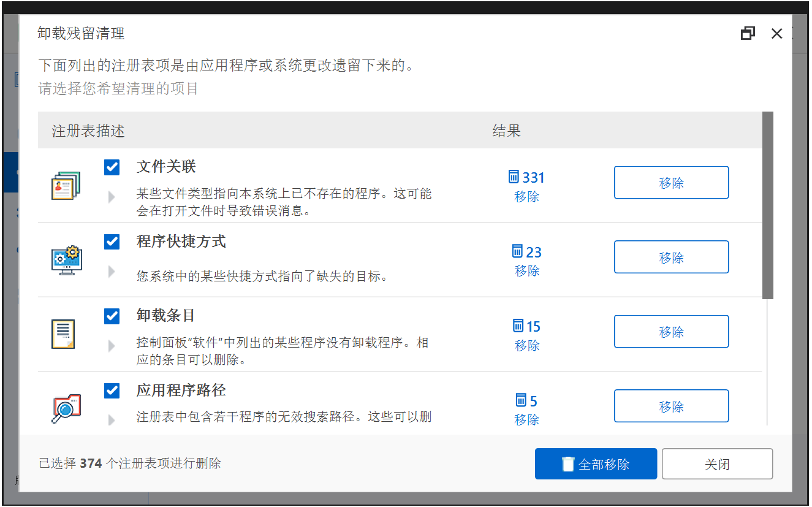The image size is (812, 507).
Task: Click the 卸载条目 title text
Action: [166, 316]
